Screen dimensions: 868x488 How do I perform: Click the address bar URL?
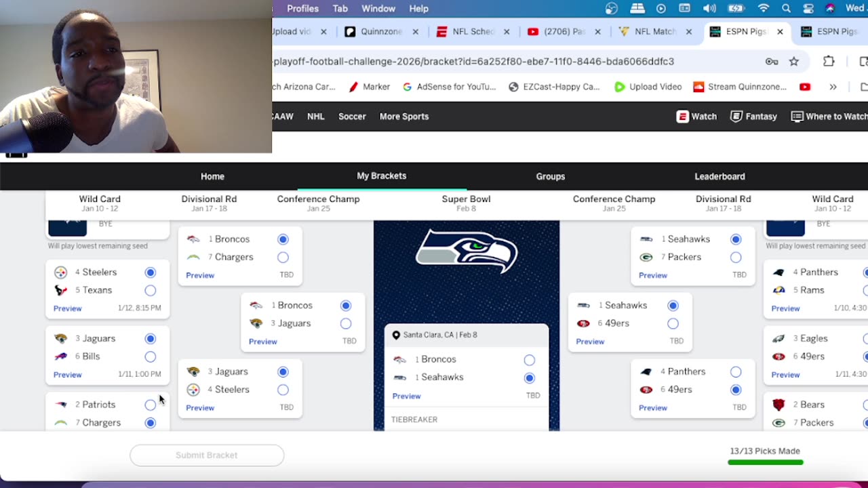click(x=474, y=62)
